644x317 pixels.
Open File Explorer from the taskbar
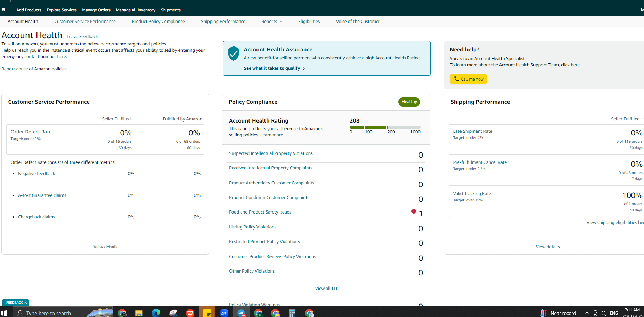(139, 313)
